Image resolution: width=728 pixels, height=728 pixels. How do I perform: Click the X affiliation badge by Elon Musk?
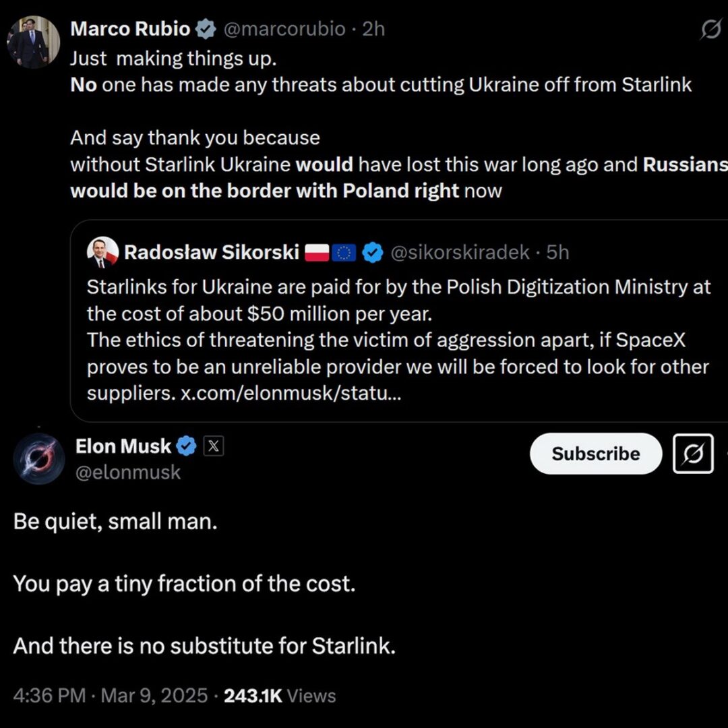[213, 446]
